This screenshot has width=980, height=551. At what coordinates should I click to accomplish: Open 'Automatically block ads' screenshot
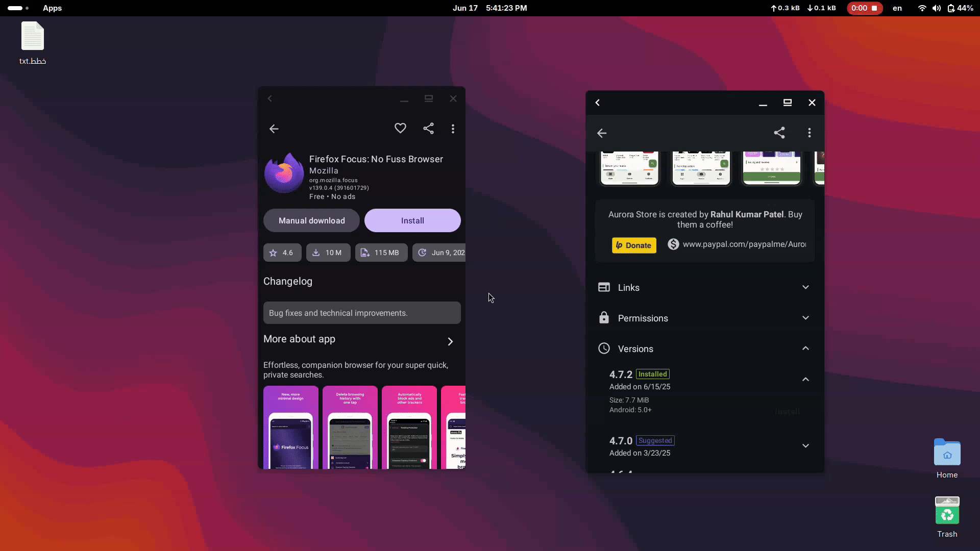coord(409,428)
